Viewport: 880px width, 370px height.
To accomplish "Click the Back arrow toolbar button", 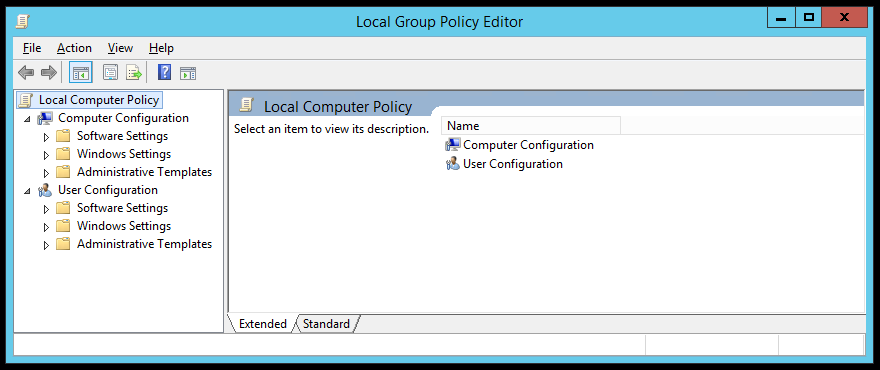I will [26, 73].
